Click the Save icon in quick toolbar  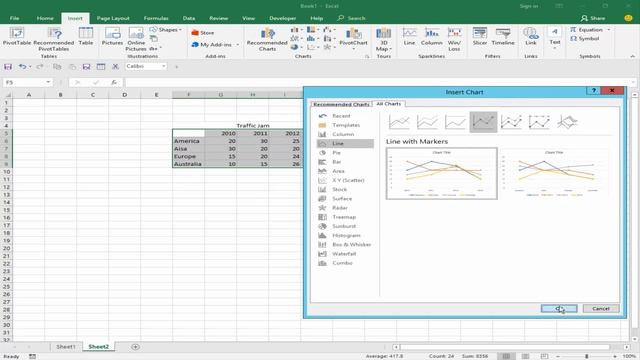pyautogui.click(x=8, y=67)
